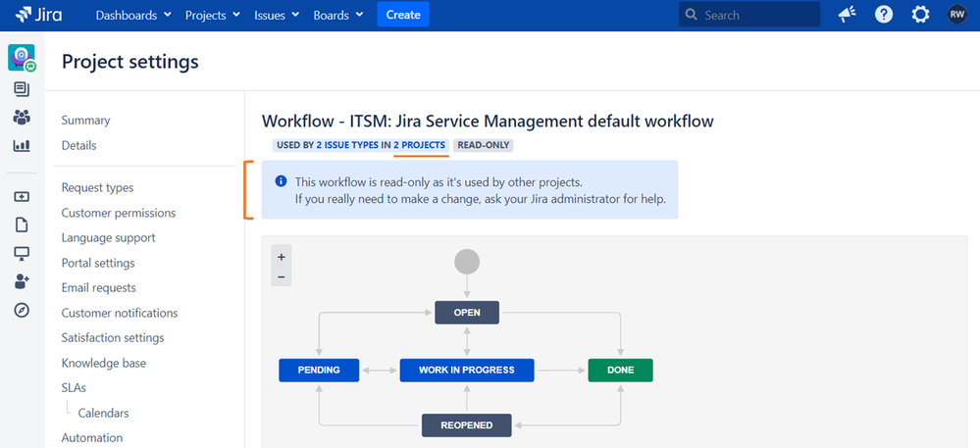Screen dimensions: 980x448
Task: Open the Dashboards dropdown menu
Action: [133, 15]
